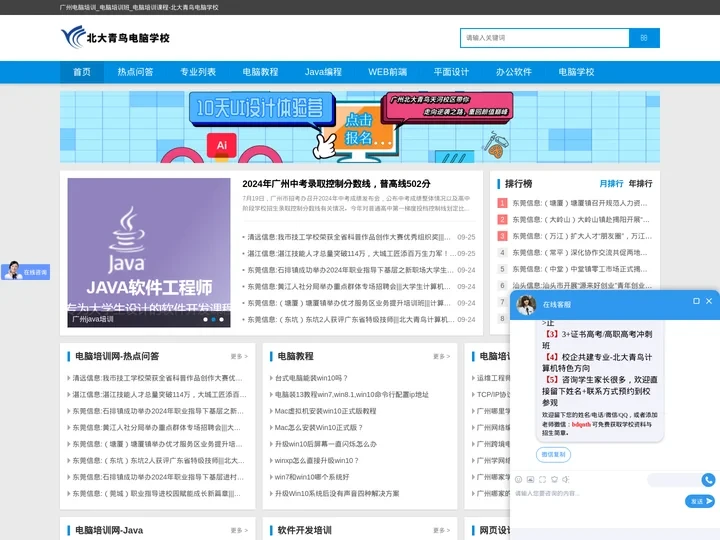The image size is (720, 540).
Task: Open the 专业列表 nav tab
Action: [198, 72]
